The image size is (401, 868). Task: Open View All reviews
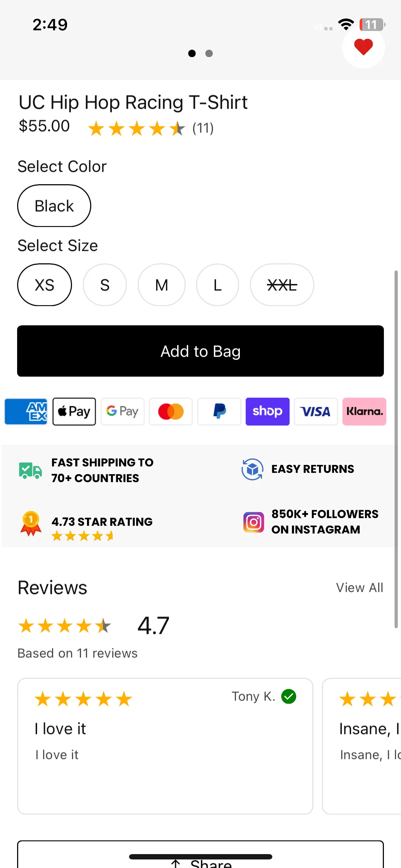pyautogui.click(x=359, y=588)
